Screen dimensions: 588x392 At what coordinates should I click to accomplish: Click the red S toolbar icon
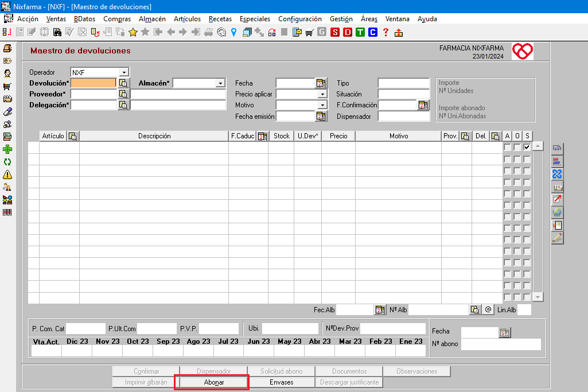pyautogui.click(x=335, y=32)
